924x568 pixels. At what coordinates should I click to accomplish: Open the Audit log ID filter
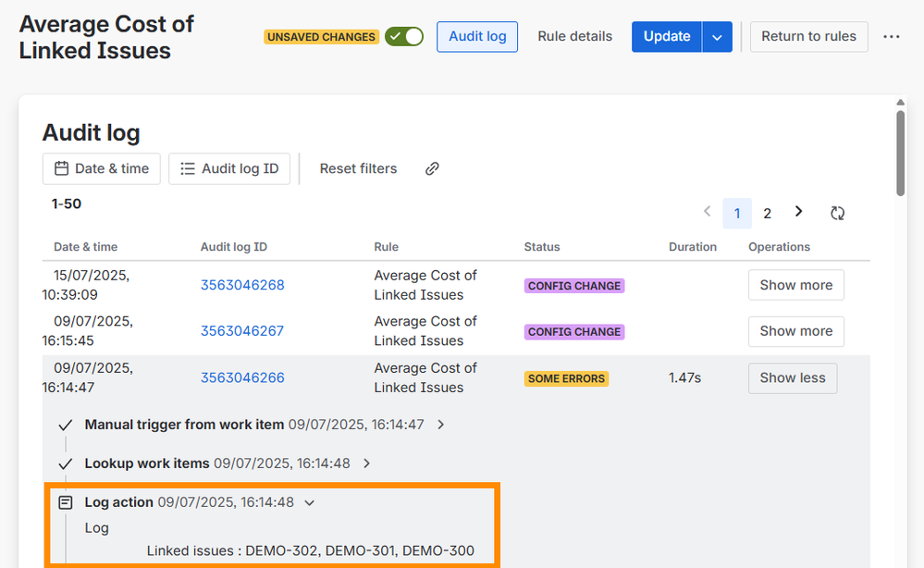tap(229, 168)
